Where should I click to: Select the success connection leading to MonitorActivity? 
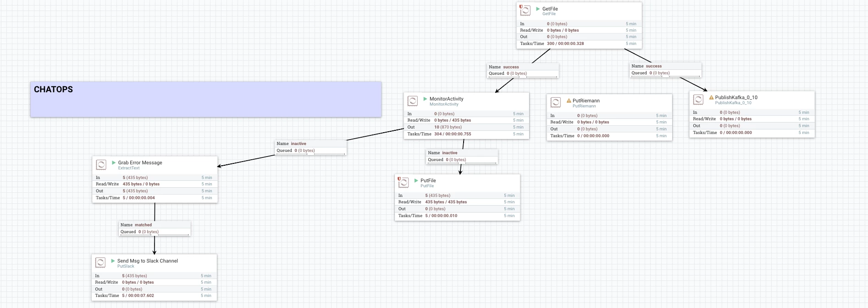pyautogui.click(x=523, y=70)
